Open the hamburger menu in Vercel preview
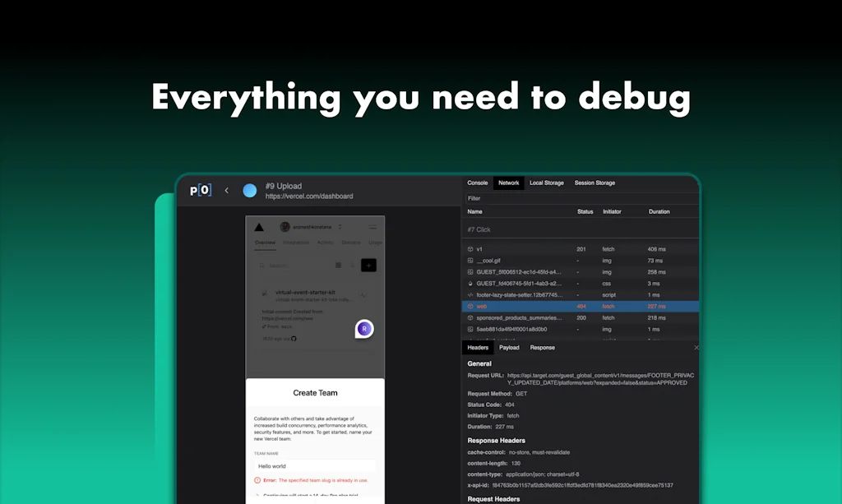Image resolution: width=842 pixels, height=504 pixels. click(372, 227)
